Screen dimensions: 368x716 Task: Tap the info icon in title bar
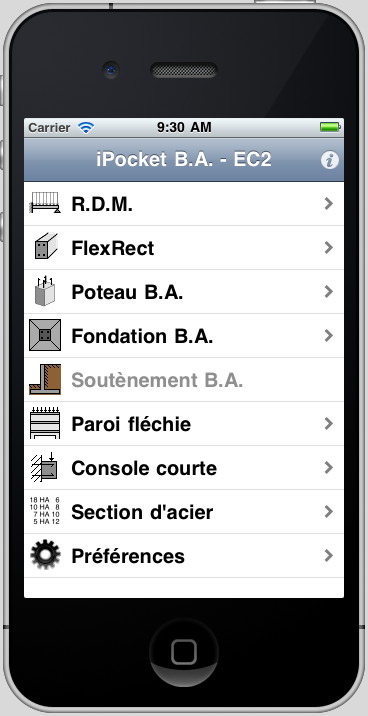coord(329,160)
